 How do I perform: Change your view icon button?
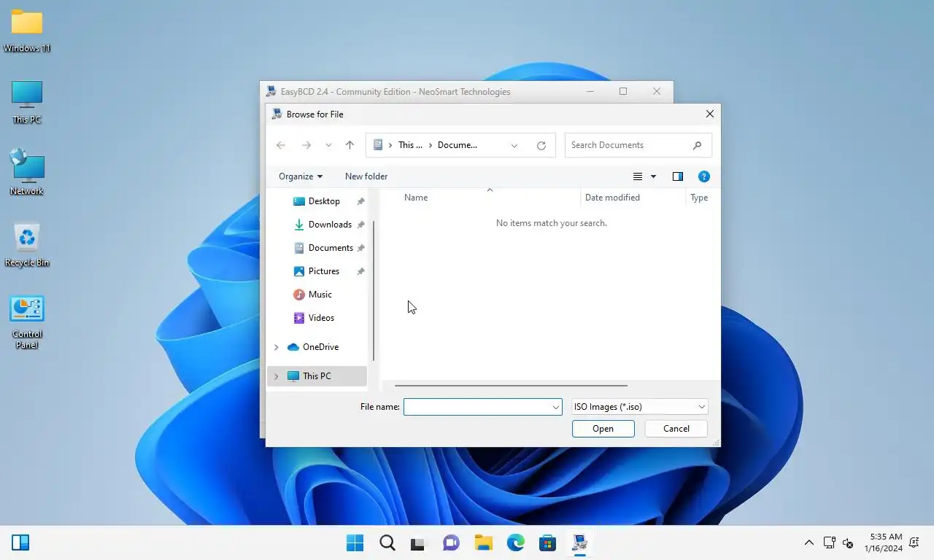click(x=638, y=176)
